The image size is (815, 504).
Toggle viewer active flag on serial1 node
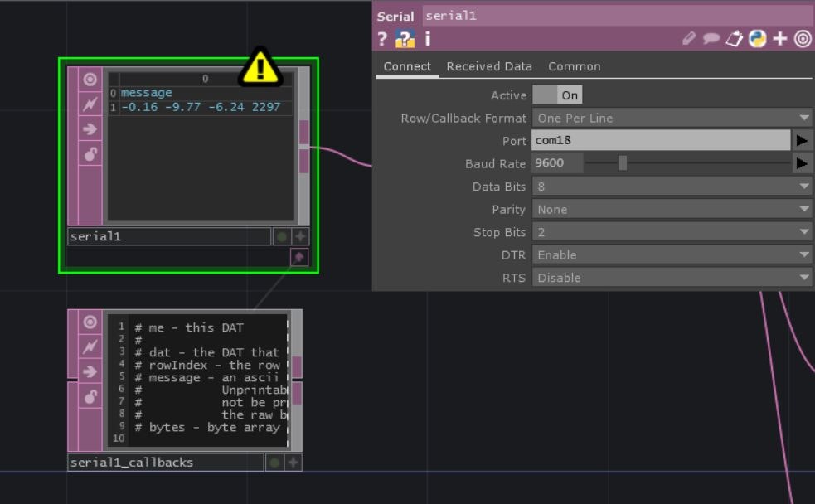pos(90,80)
